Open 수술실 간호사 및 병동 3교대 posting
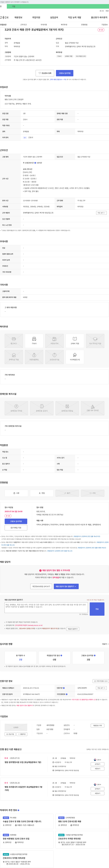 (x=22, y=822)
